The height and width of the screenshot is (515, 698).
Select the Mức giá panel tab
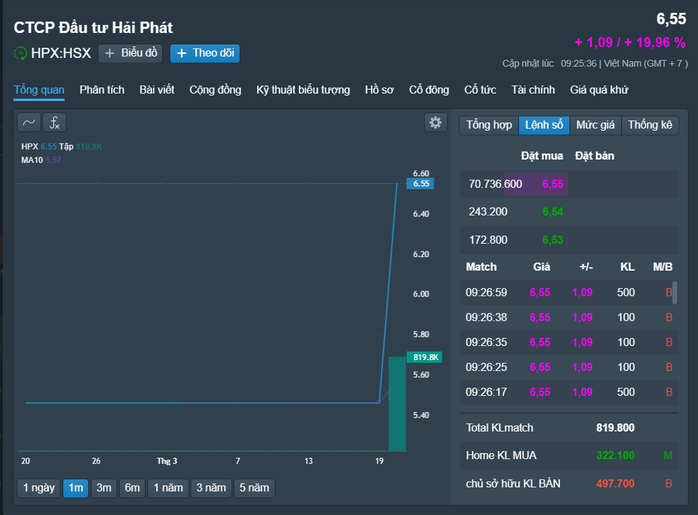coord(595,125)
